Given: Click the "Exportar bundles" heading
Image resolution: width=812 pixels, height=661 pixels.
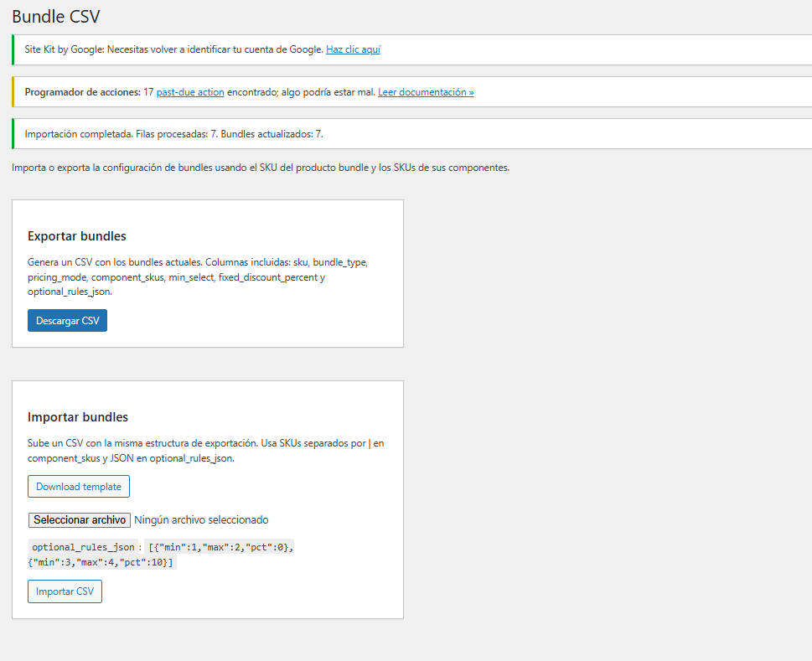Looking at the screenshot, I should pos(77,236).
